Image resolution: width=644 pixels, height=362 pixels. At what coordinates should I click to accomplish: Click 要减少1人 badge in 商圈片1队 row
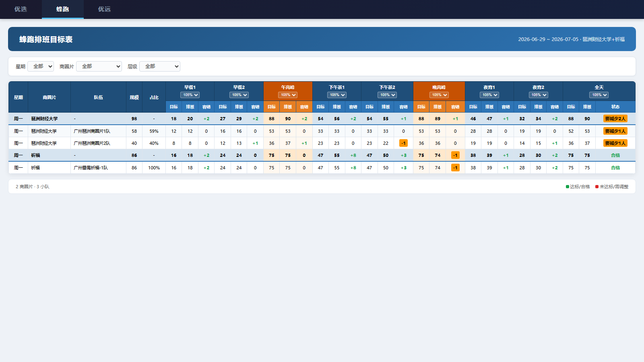(615, 131)
